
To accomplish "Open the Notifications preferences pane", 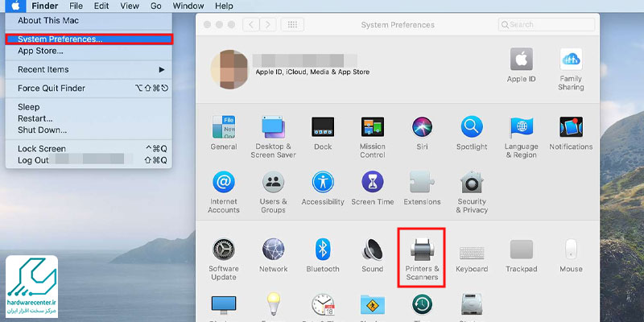I will (571, 132).
